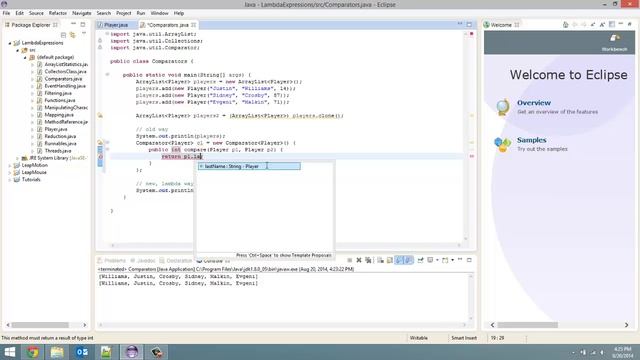Click editor overview ruler error square
This screenshot has height=360, width=640.
(x=471, y=34)
